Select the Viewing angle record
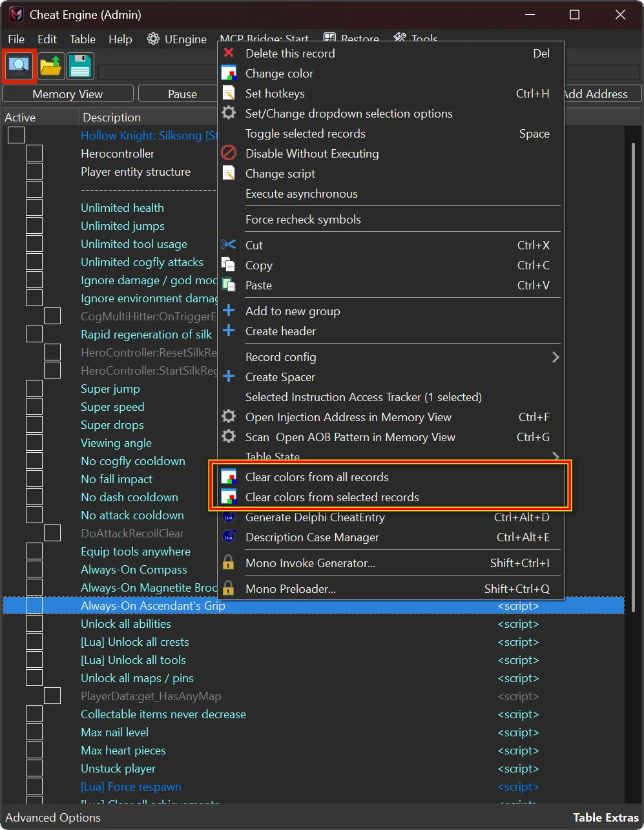Screen dimensions: 644x830 click(x=116, y=442)
